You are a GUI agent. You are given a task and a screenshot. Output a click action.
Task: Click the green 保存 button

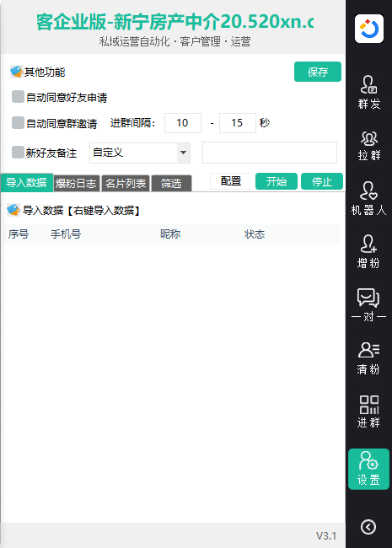point(318,72)
